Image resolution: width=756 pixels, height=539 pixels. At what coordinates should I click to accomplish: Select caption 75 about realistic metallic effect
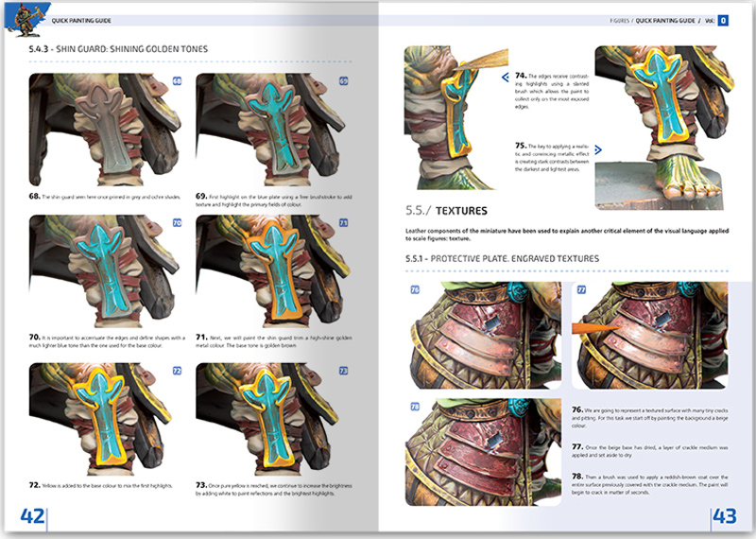point(552,157)
